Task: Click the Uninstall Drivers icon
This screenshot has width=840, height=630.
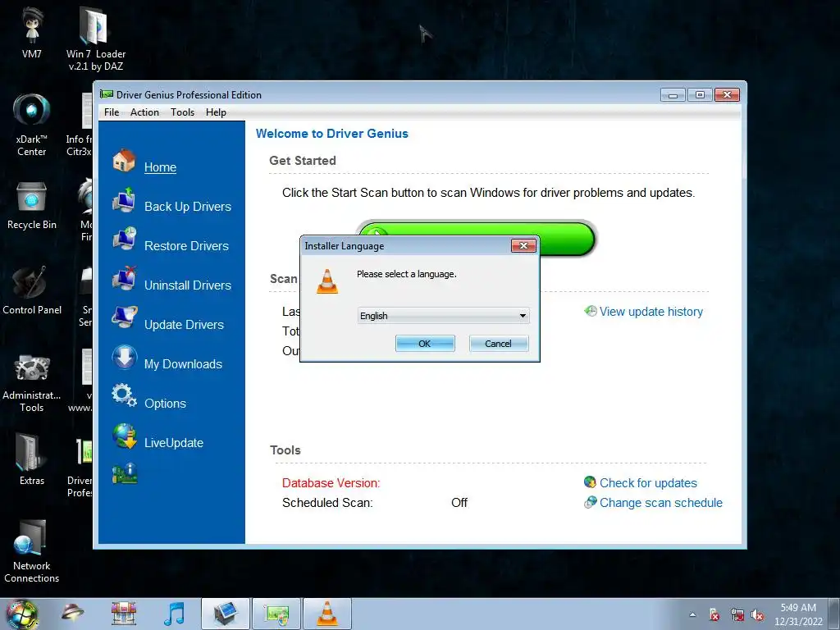Action: (125, 279)
